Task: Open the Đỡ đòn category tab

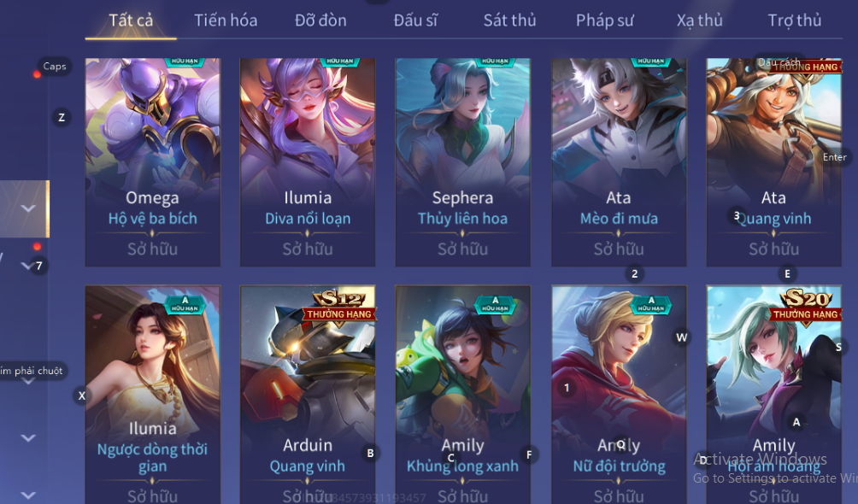Action: click(x=320, y=21)
